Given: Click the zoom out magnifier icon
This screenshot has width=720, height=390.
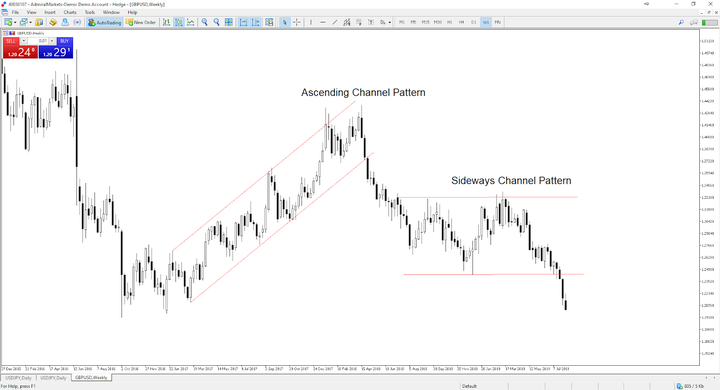Looking at the screenshot, I should (216, 22).
